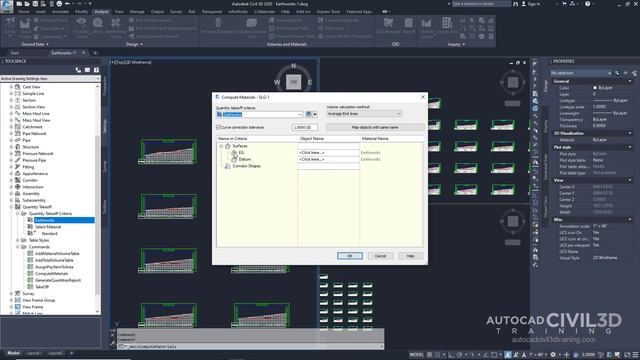Screen dimensions: 640x360
Task: Open the criteria picker icon beside Quantity takeoff criteria
Action: pyautogui.click(x=309, y=114)
